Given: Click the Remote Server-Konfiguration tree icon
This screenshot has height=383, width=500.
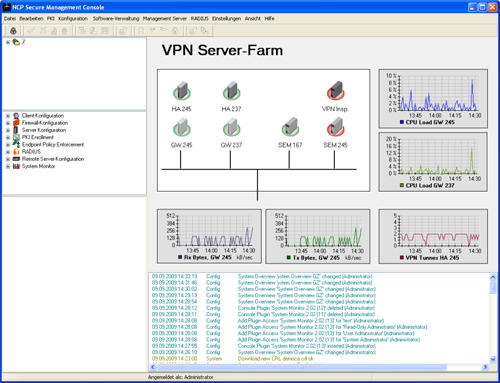Looking at the screenshot, I should [x=16, y=159].
